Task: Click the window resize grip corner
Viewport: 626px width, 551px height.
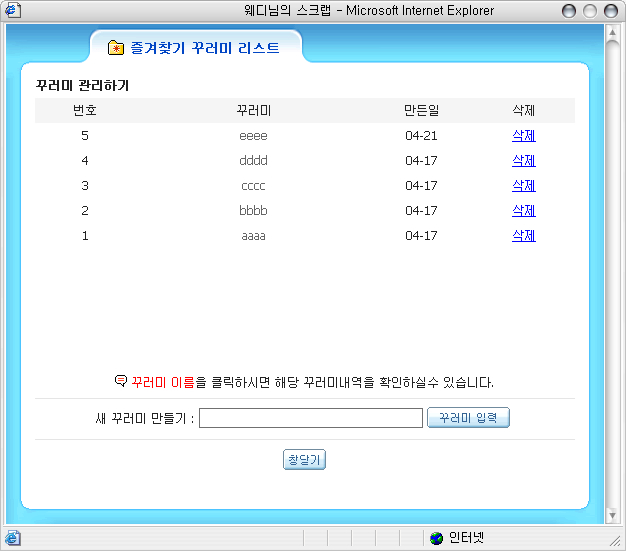Action: [616, 541]
